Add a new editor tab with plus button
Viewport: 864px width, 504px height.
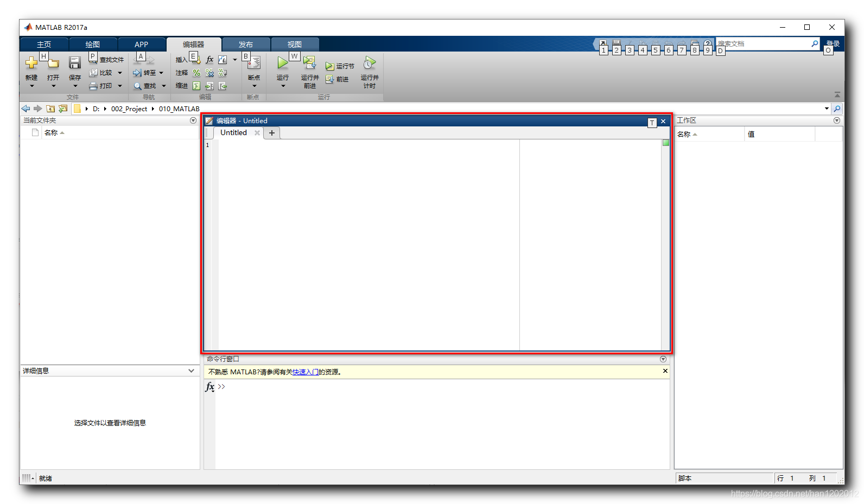click(x=272, y=133)
